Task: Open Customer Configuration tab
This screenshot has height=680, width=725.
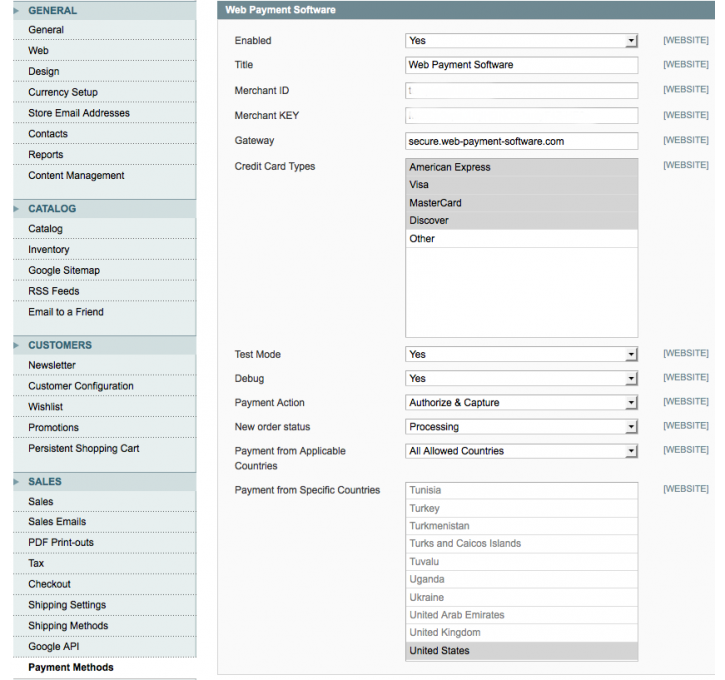Action: coord(104,386)
